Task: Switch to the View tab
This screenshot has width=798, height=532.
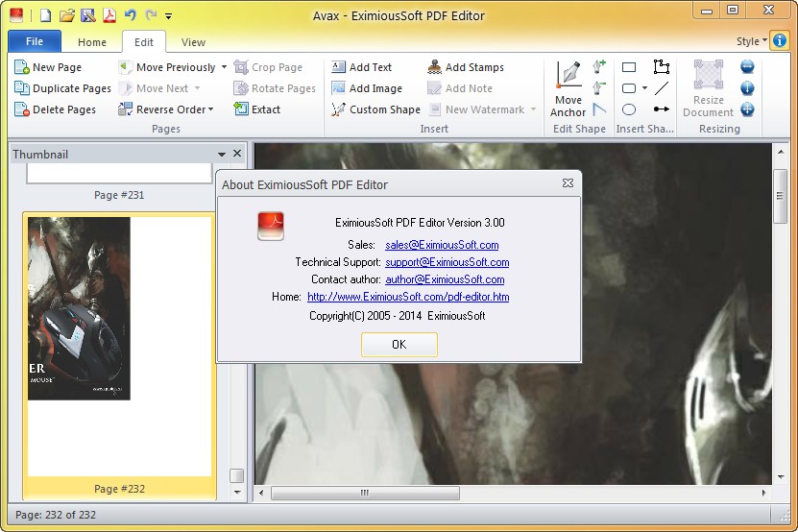Action: tap(193, 42)
